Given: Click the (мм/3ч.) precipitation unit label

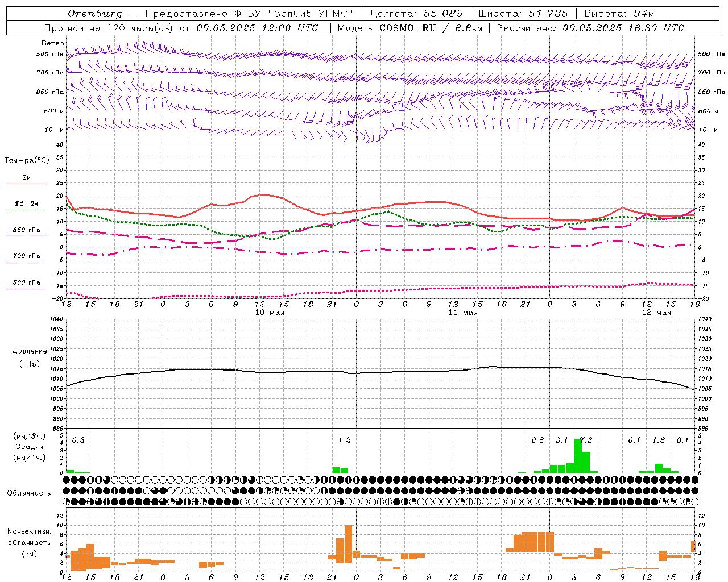Looking at the screenshot, I should (30, 436).
